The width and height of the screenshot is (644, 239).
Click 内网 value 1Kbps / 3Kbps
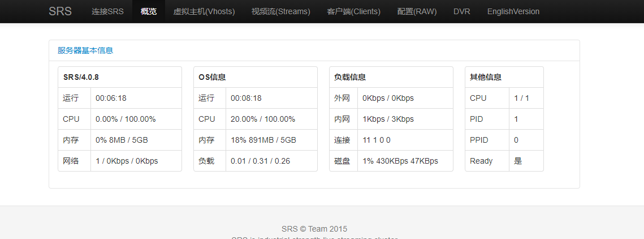point(388,119)
